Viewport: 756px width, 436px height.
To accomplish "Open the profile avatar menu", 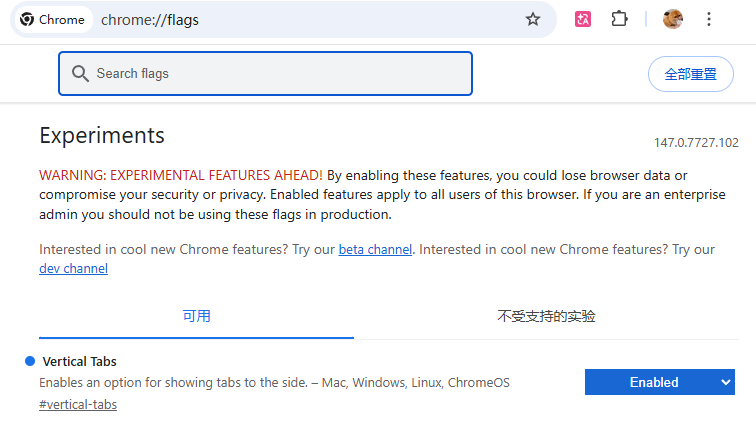I will (x=673, y=19).
